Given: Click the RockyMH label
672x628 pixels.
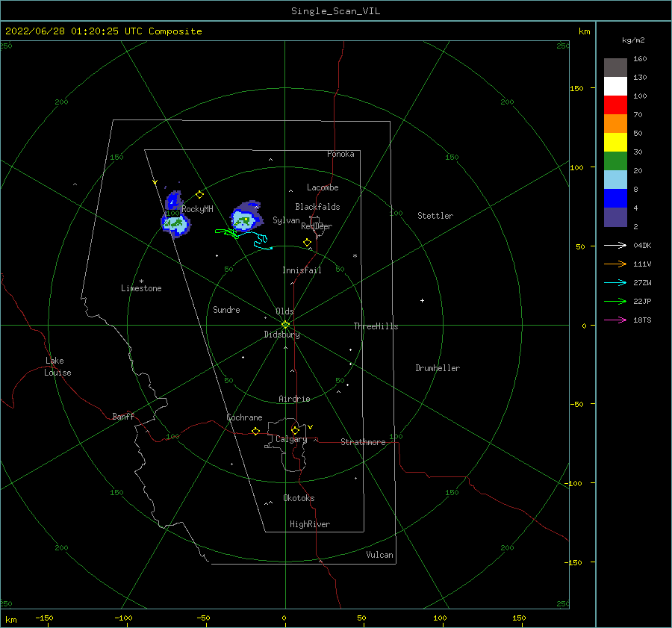Looking at the screenshot, I should click(x=197, y=209).
